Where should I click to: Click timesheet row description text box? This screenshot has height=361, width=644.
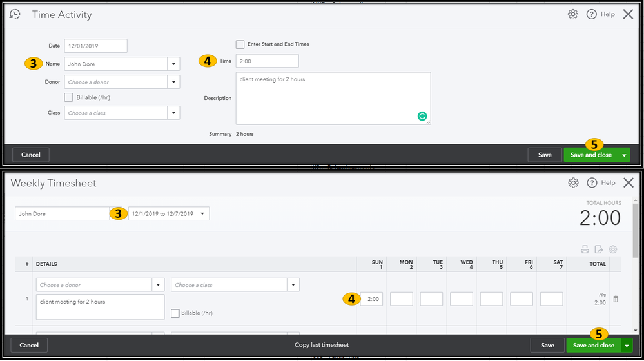(100, 306)
